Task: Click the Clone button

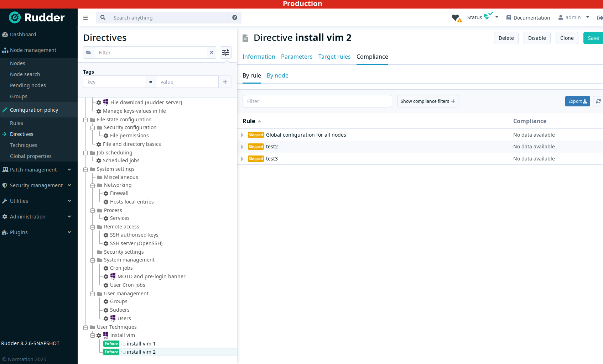Action: point(567,38)
